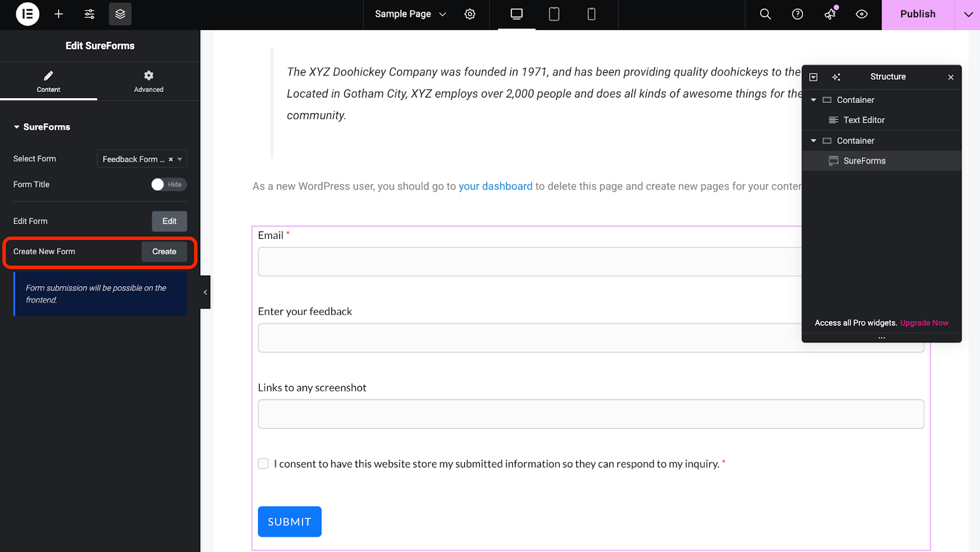Open page settings gear icon

(470, 14)
